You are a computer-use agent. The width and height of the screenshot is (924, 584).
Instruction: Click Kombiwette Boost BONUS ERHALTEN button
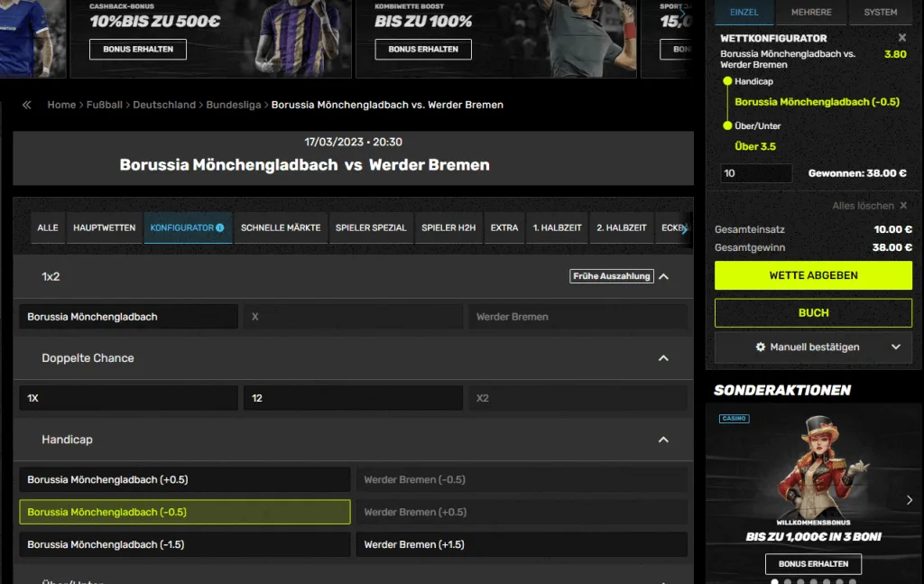coord(423,50)
